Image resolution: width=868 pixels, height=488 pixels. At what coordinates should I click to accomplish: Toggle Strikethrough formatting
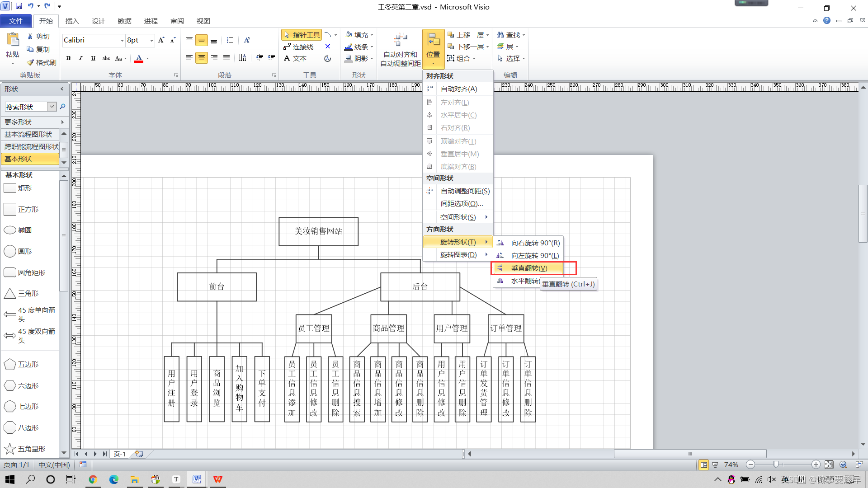point(106,58)
